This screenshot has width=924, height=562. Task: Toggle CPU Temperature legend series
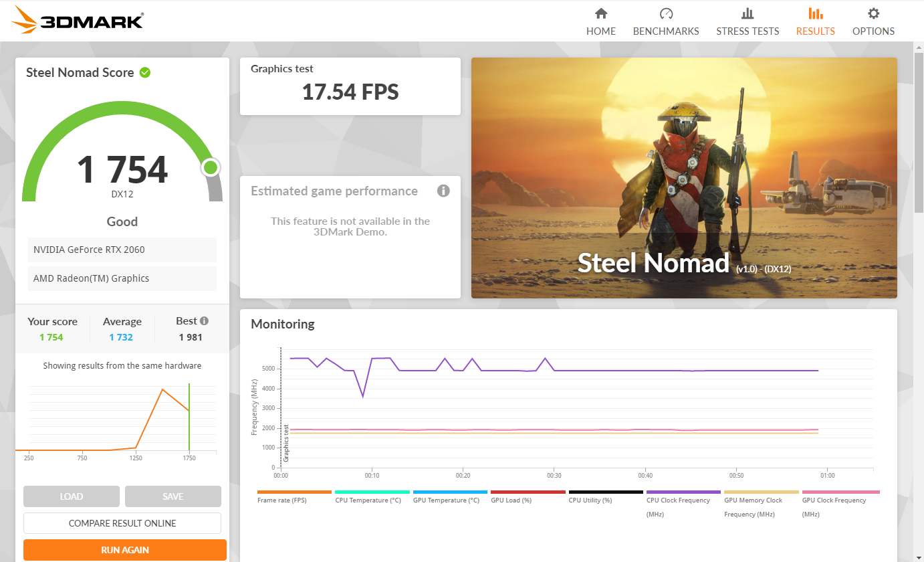[x=372, y=496]
